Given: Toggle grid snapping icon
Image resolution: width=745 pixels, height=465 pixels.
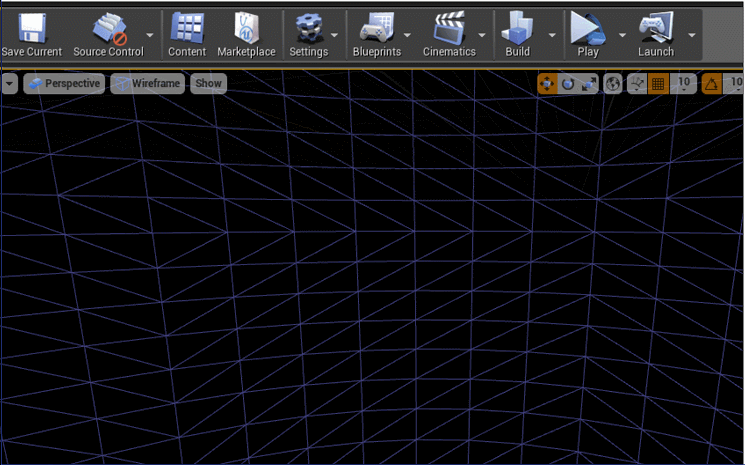Looking at the screenshot, I should pos(658,84).
